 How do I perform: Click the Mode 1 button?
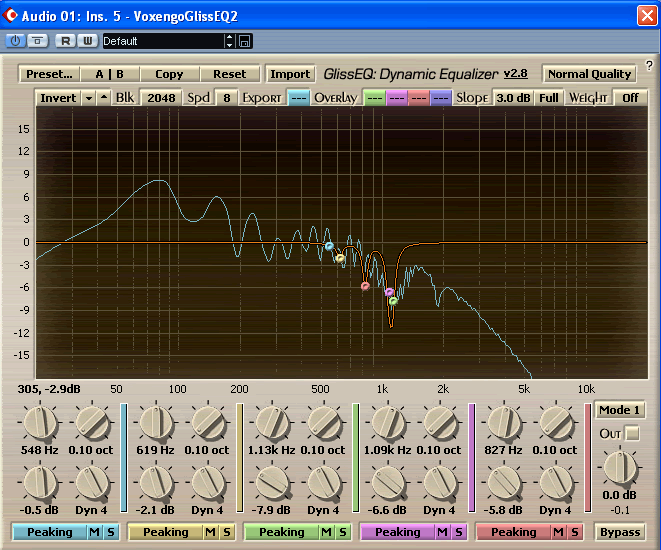point(619,410)
